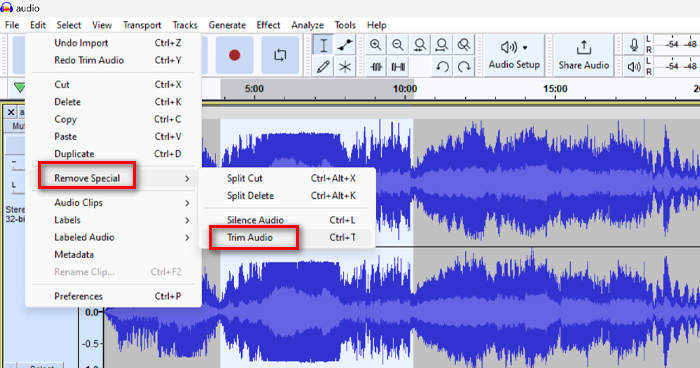Close the track with X button
This screenshot has width=700, height=368.
click(11, 112)
